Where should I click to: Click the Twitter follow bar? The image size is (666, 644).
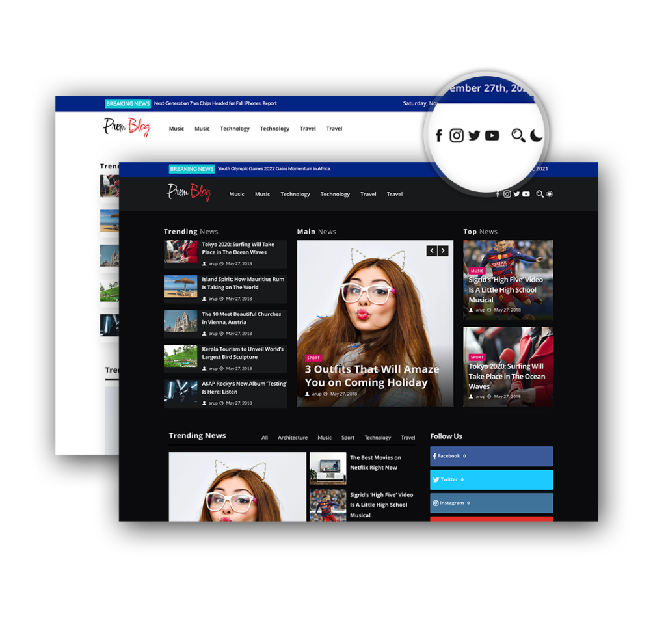pyautogui.click(x=492, y=479)
